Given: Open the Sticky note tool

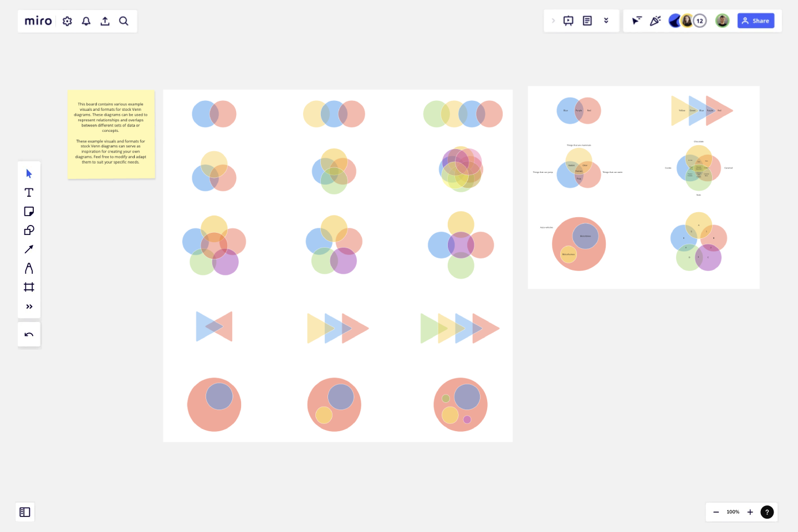Looking at the screenshot, I should [x=29, y=211].
